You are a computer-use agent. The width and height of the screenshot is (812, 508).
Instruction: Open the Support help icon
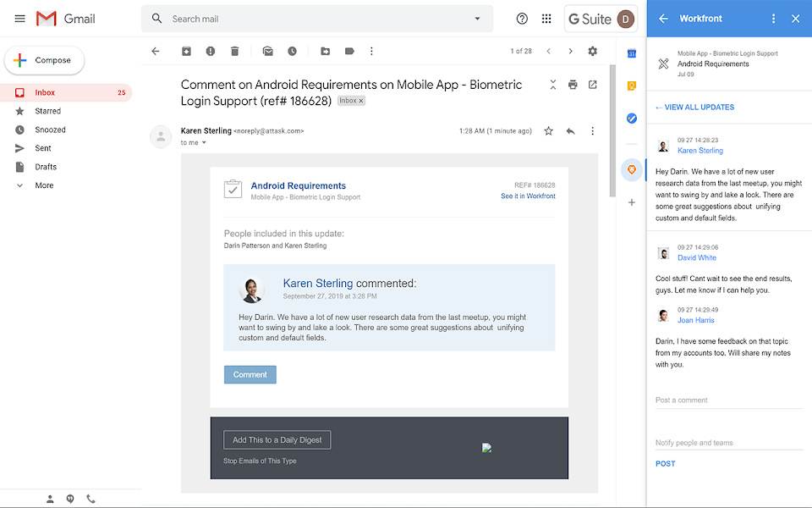coord(522,19)
